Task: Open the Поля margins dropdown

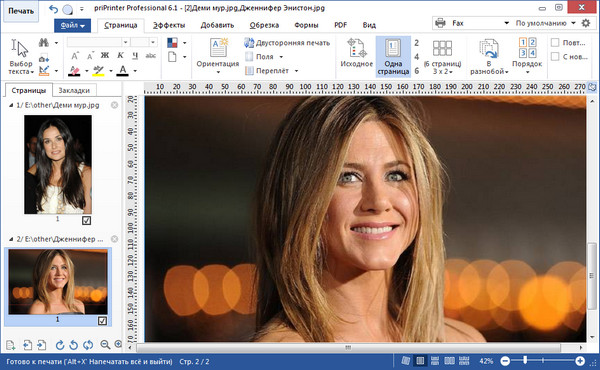Action: (264, 57)
